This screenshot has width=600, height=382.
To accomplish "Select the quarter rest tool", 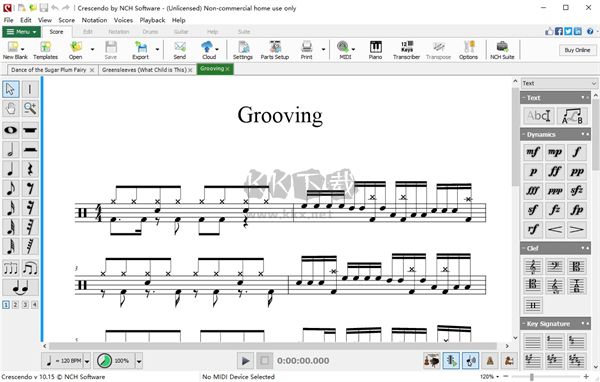I will click(x=30, y=169).
